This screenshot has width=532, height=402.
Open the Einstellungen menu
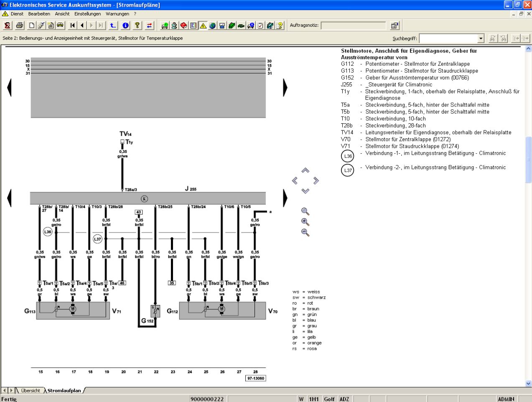(88, 14)
